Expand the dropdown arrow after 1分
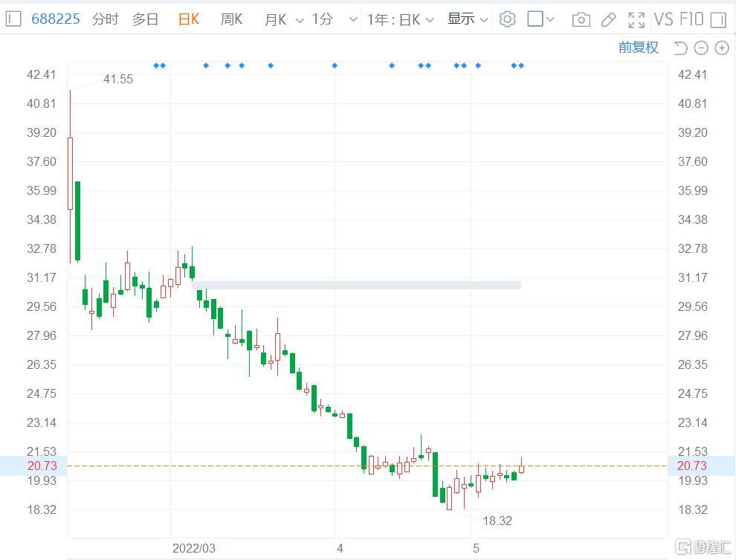 click(x=353, y=20)
